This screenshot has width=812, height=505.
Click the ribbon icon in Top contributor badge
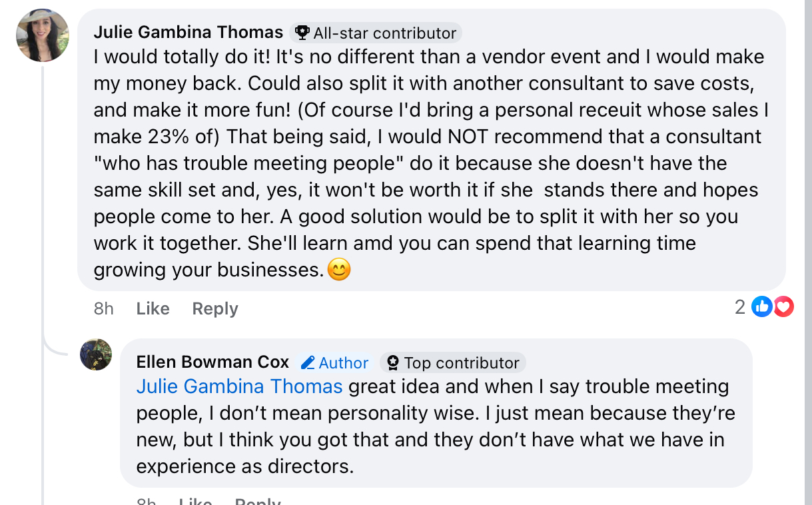click(x=393, y=363)
